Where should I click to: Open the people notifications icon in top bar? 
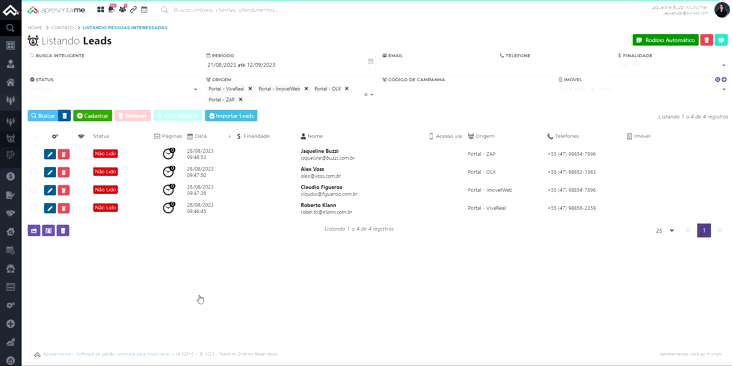pyautogui.click(x=123, y=8)
